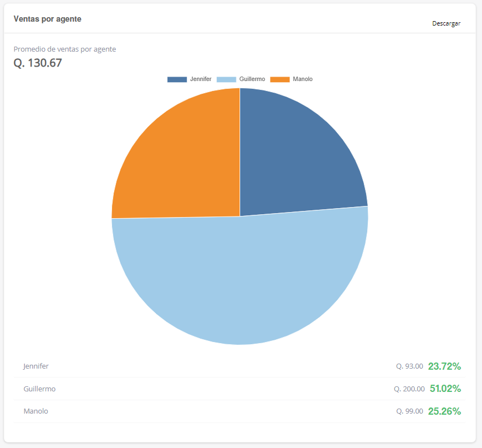Viewport: 482px width, 448px height.
Task: Toggle Guillermo legend label in chart
Action: pyautogui.click(x=252, y=79)
